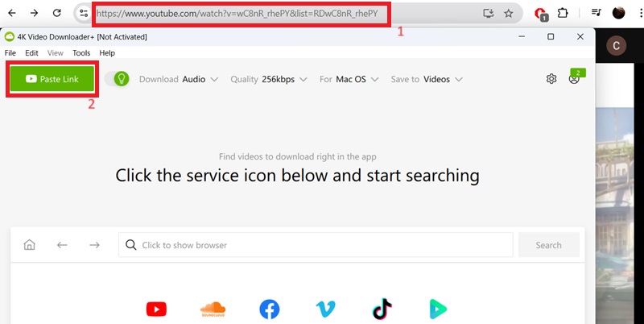Open the SoundCloud service icon

point(213,309)
